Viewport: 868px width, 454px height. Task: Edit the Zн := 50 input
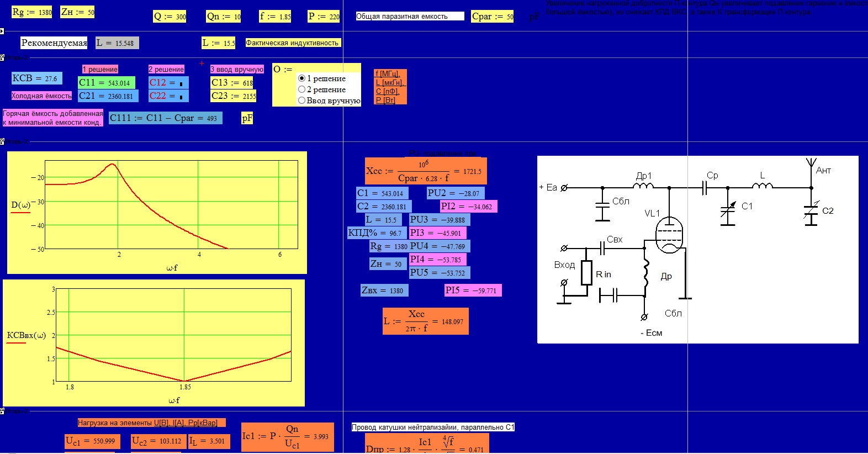77,12
